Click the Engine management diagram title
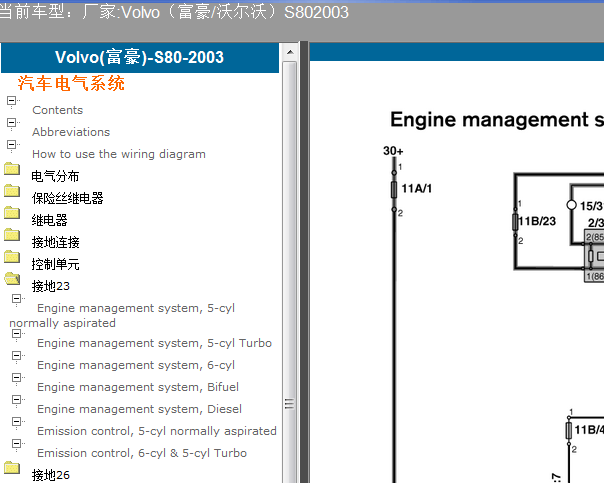Viewport: 604px width, 483px height. pos(497,120)
